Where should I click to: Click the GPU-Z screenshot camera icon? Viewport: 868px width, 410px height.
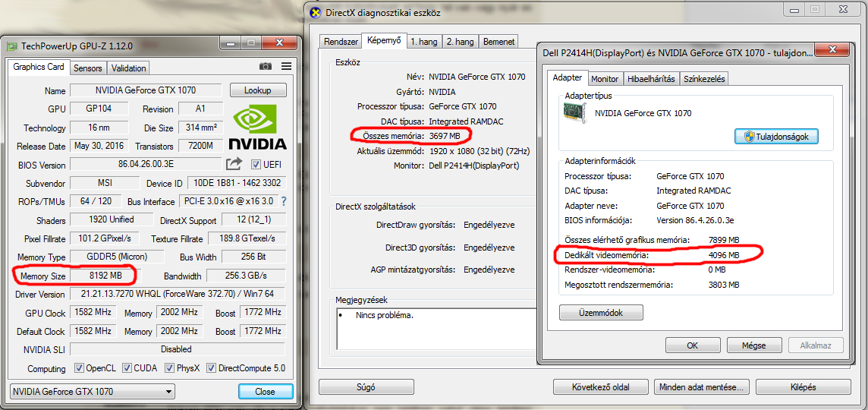coord(266,67)
